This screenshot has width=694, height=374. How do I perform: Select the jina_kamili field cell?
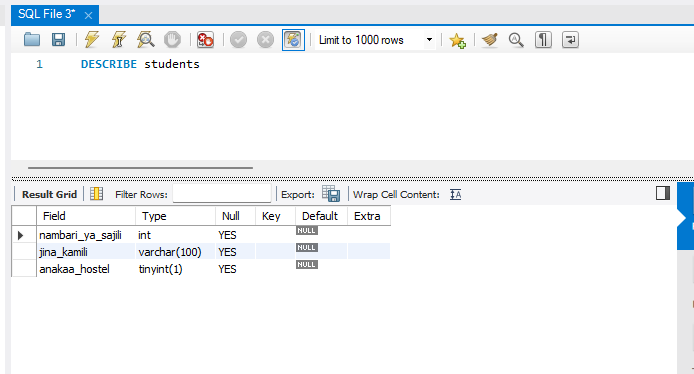tap(86, 252)
